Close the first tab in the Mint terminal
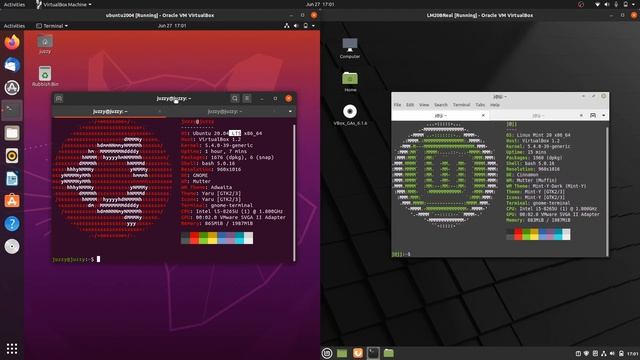This screenshot has width=640, height=360. coord(483,116)
